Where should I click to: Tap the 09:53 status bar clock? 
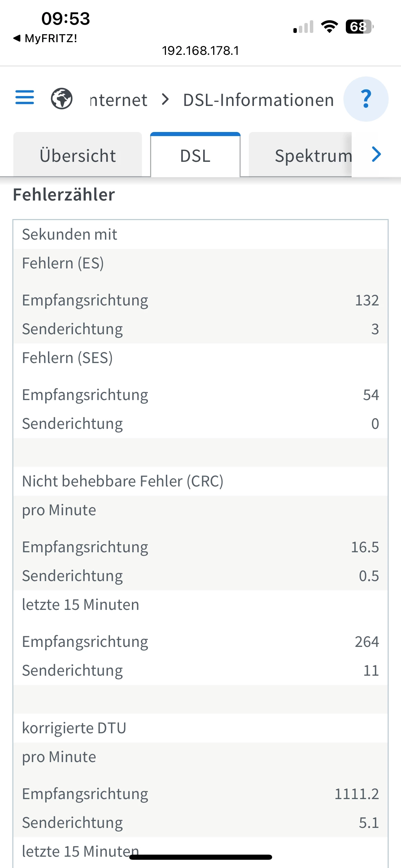click(x=65, y=19)
